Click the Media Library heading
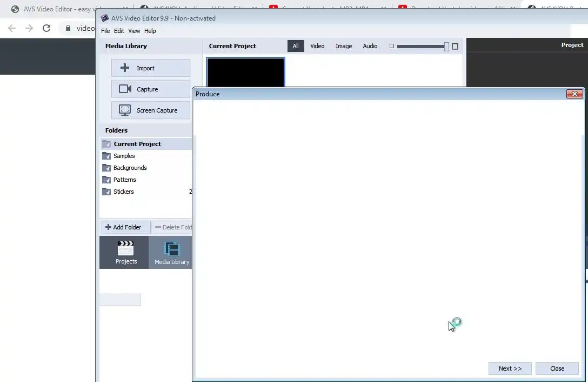This screenshot has height=382, width=588. point(126,46)
